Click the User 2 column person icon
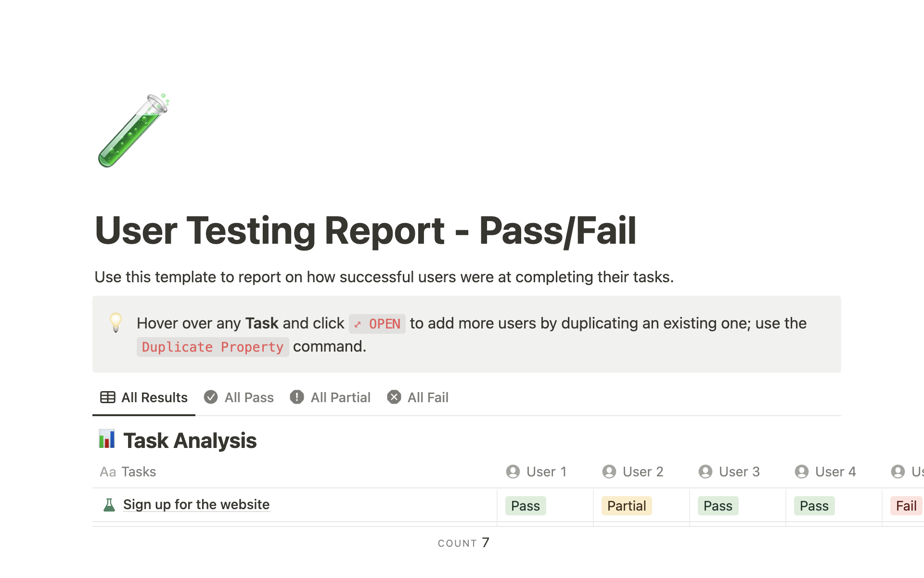Screen dimensions: 924x578 609,472
